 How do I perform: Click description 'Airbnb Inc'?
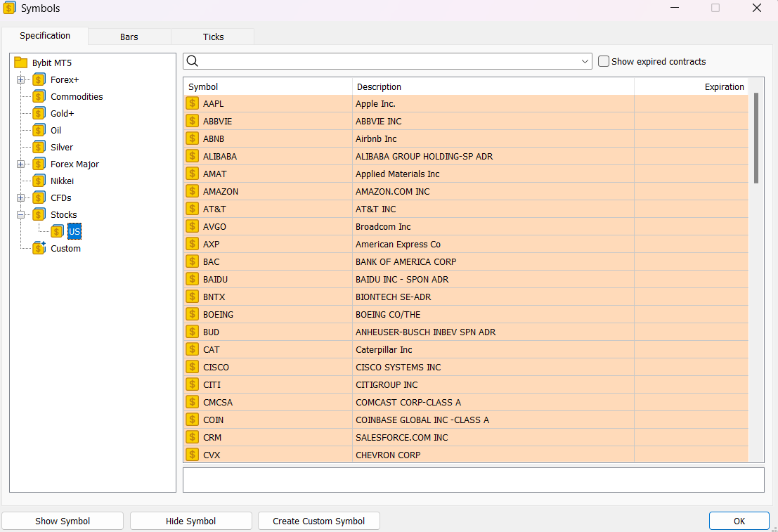[376, 138]
